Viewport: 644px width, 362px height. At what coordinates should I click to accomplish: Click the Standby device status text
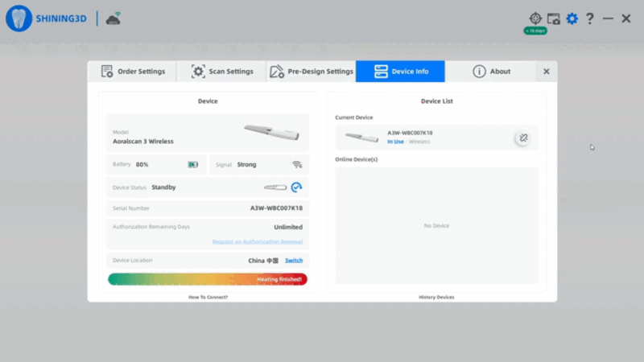pos(163,187)
